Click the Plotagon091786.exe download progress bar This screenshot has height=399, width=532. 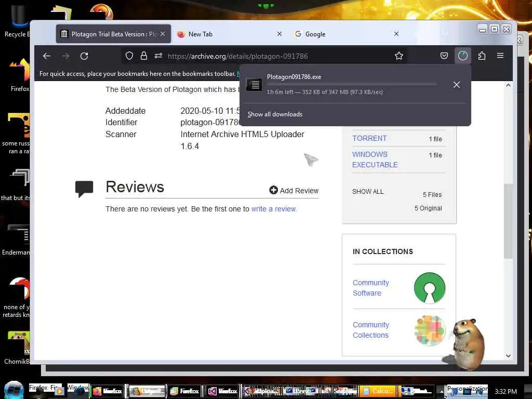[x=352, y=84]
